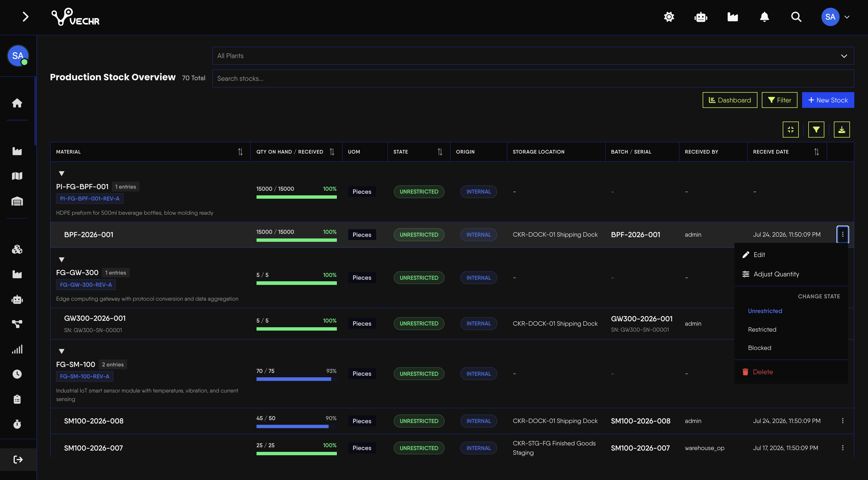Click 'warehouse_op' in SM100-2026-007 row
The image size is (868, 480).
[x=704, y=448]
